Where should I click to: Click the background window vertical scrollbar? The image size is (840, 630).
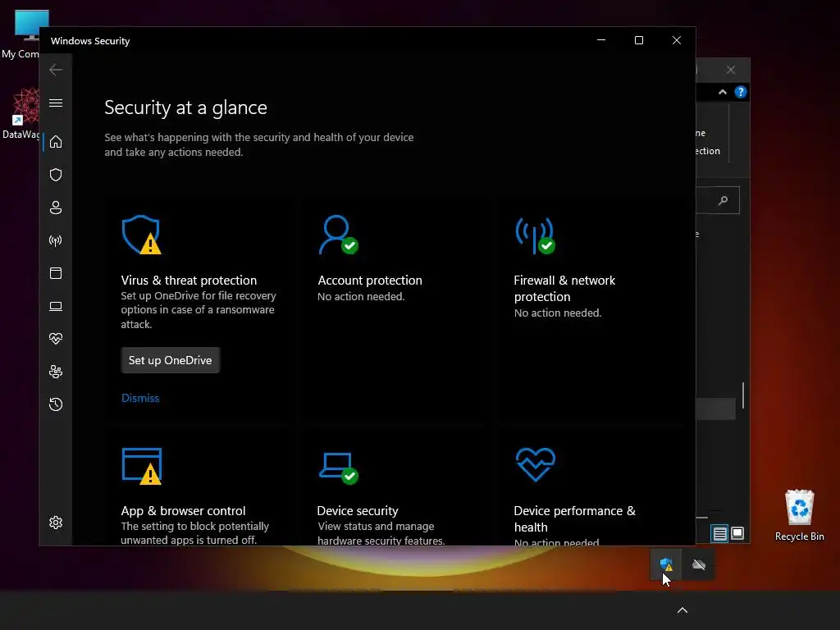(x=743, y=395)
